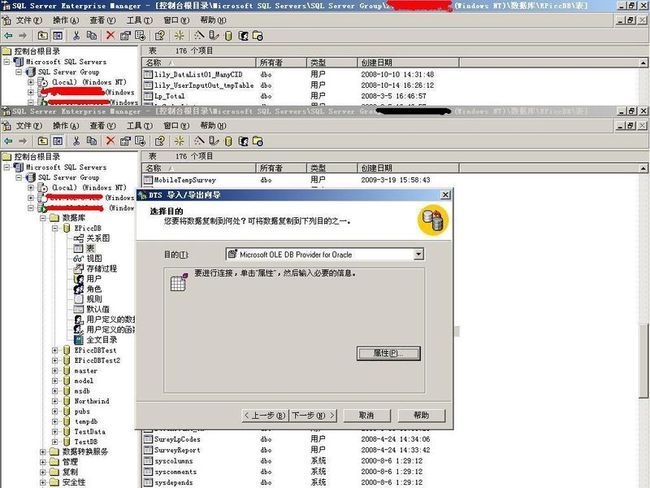Screen dimensions: 650x488
Task: Expand the 数据转换服务 folder node
Action: tap(43, 452)
